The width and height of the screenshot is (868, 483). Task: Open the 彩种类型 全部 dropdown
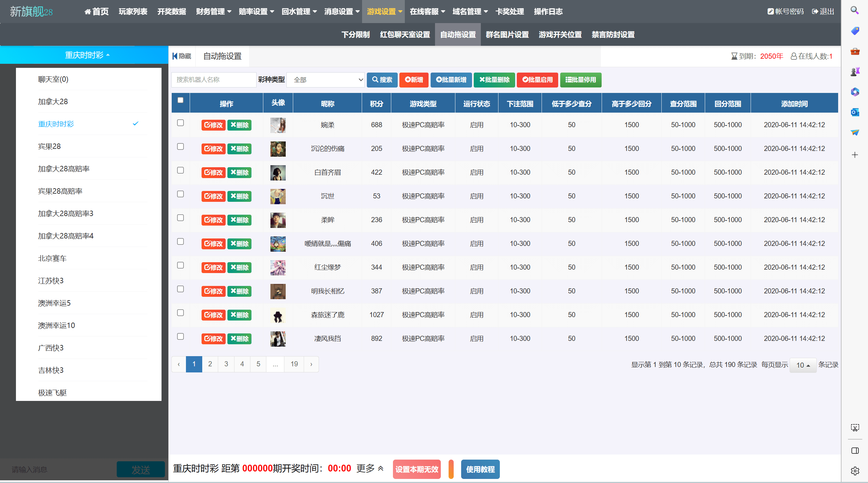point(326,80)
